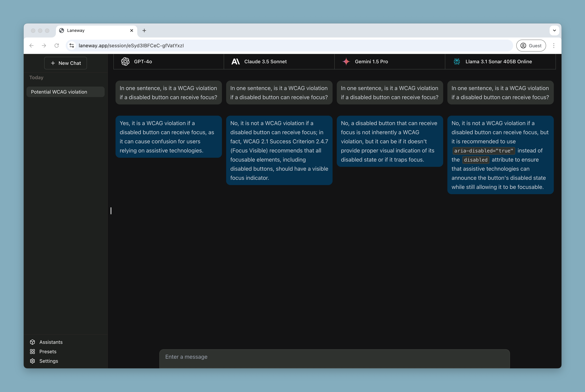Open the Guest profile menu
This screenshot has height=392, width=585.
point(531,46)
